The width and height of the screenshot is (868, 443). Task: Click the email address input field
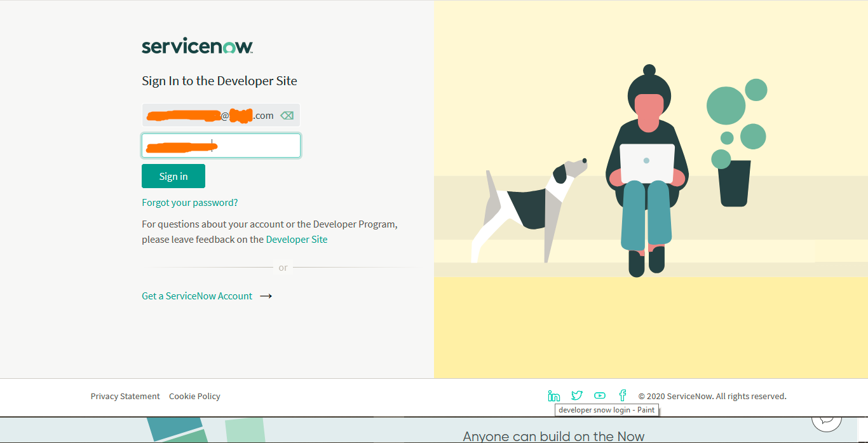220,115
